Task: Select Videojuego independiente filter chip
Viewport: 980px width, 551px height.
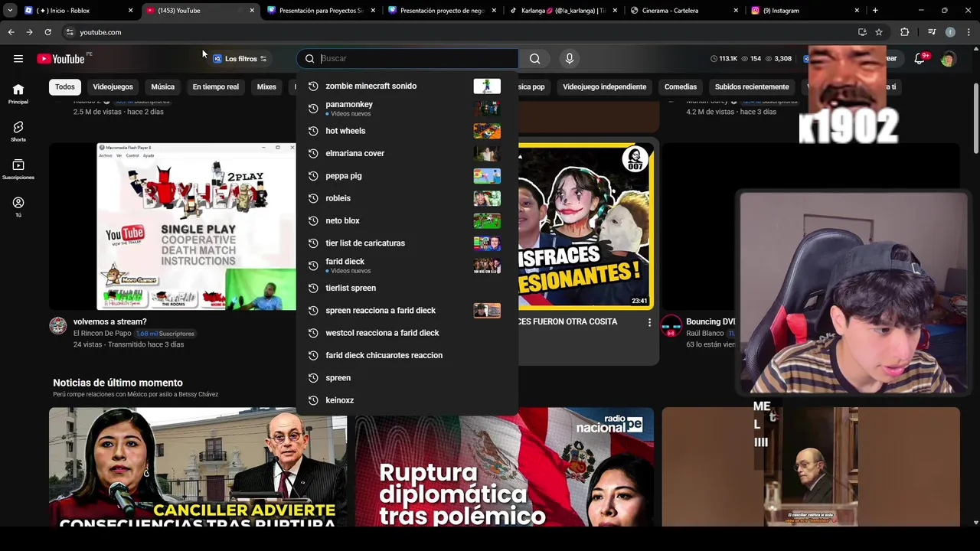Action: tap(605, 86)
